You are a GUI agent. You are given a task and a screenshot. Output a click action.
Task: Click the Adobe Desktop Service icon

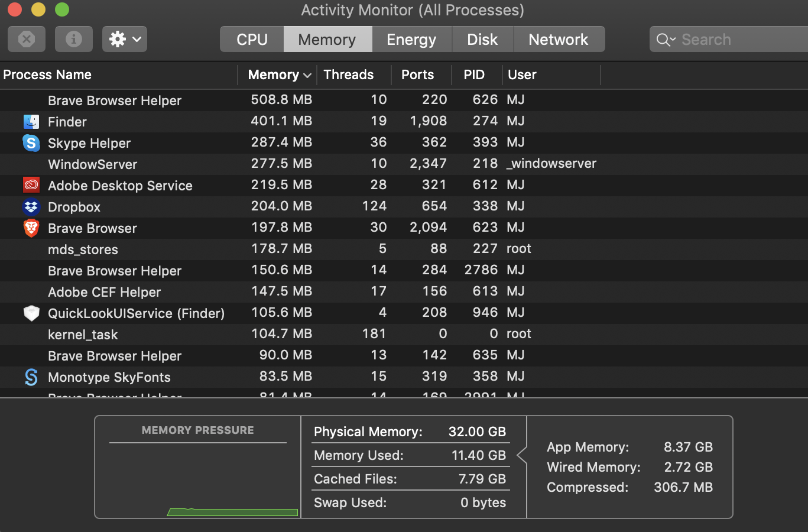tap(31, 185)
